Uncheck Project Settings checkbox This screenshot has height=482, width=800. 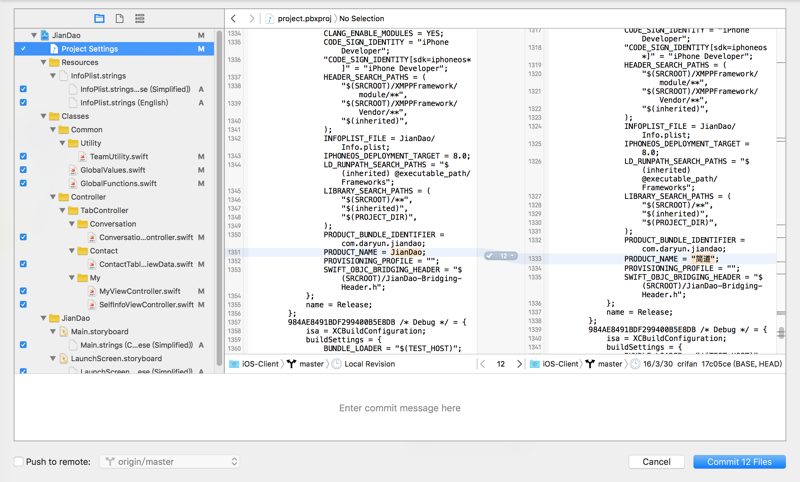[23, 49]
